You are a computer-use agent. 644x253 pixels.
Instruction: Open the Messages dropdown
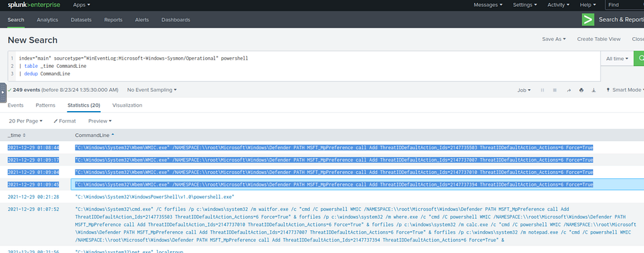pyautogui.click(x=488, y=5)
